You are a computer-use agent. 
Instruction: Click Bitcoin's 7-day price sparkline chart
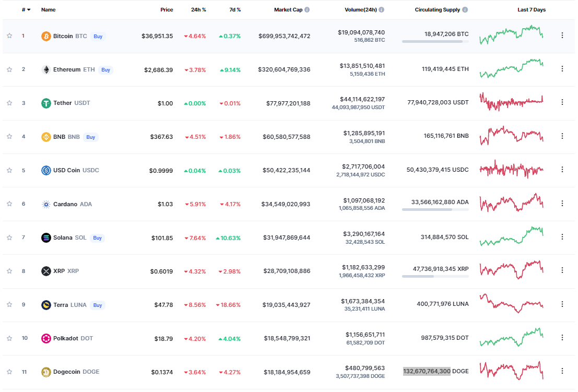point(511,35)
